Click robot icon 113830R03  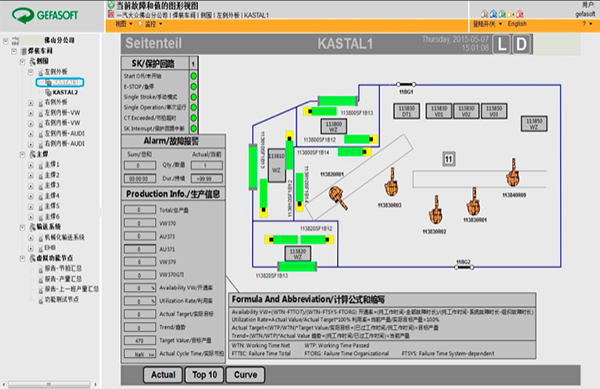391,182
